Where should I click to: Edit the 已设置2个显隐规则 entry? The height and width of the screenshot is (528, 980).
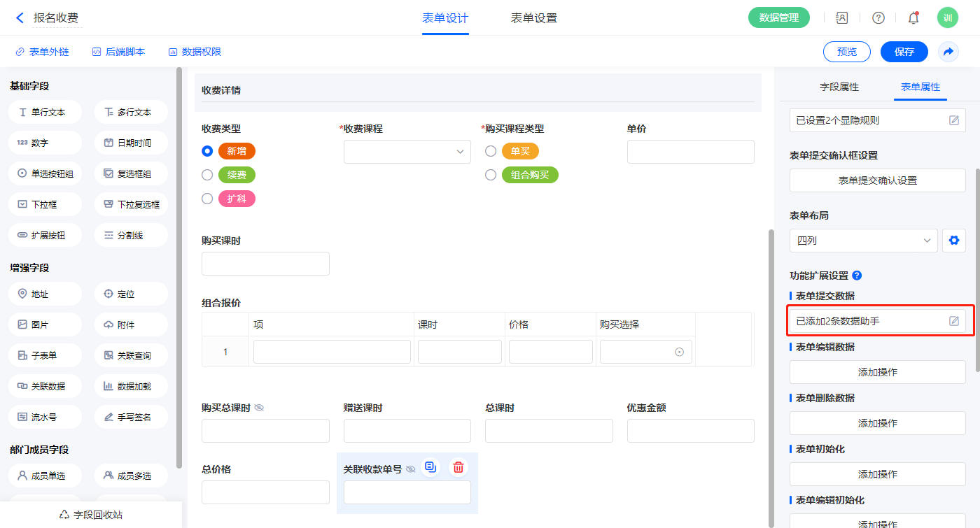click(953, 120)
